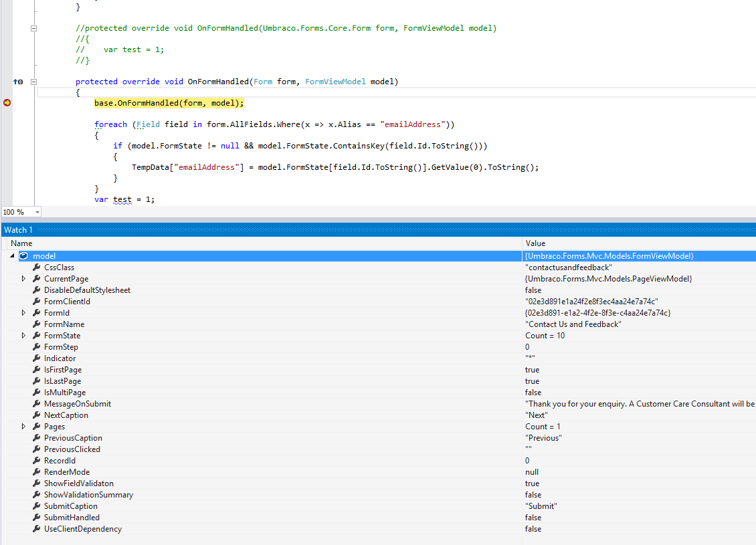Collapse the commented-out OnFormHandled outlining box
Viewport: 756px width, 545px height.
pos(33,29)
